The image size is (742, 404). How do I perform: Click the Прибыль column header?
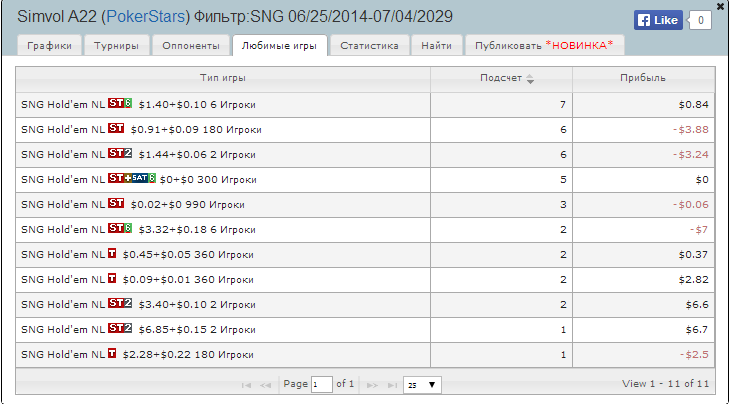click(x=643, y=79)
